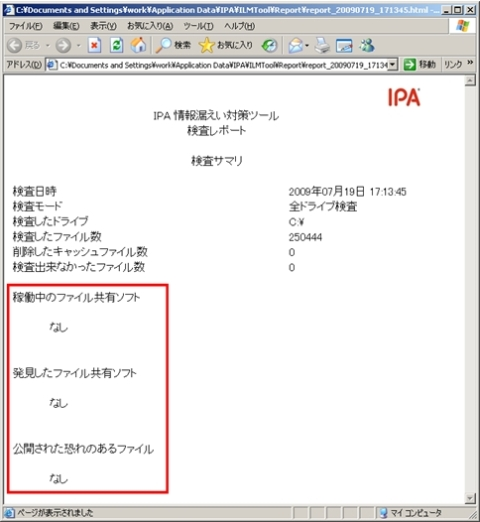This screenshot has width=480, height=522.
Task: Click the file count value 250444
Action: point(305,237)
